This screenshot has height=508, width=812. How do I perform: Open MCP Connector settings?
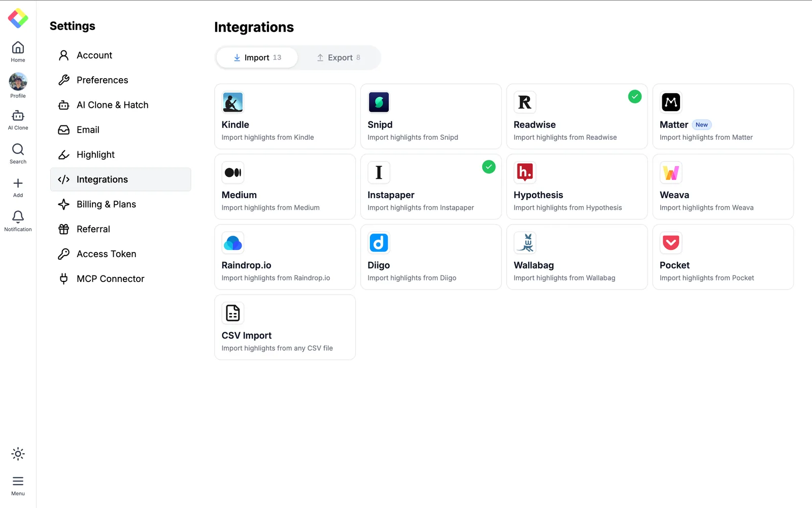pos(121,279)
